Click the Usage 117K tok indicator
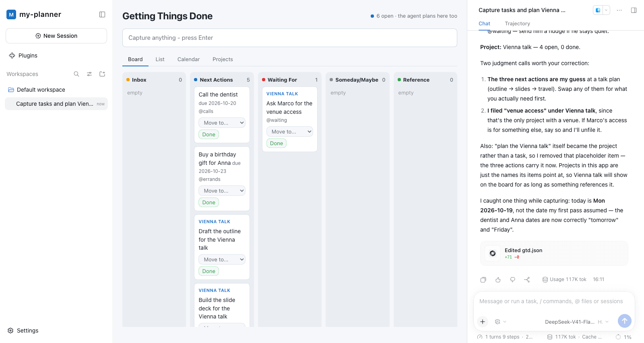Image resolution: width=644 pixels, height=343 pixels. click(x=564, y=279)
